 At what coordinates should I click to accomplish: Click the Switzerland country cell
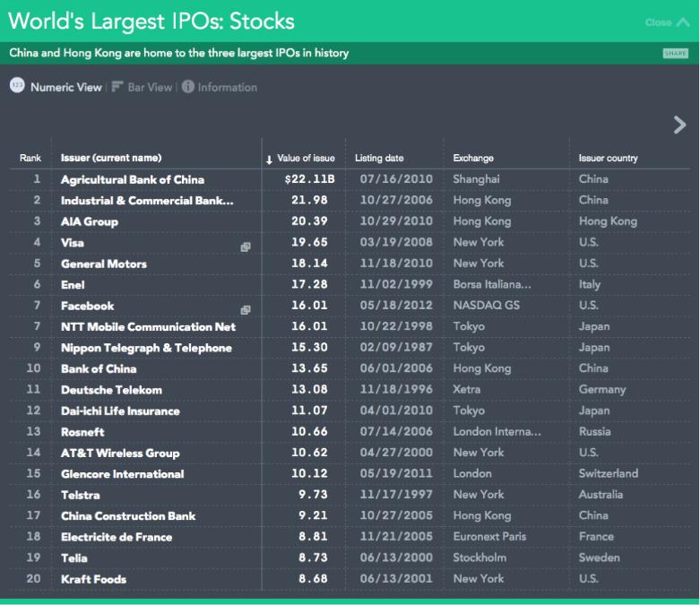click(608, 473)
